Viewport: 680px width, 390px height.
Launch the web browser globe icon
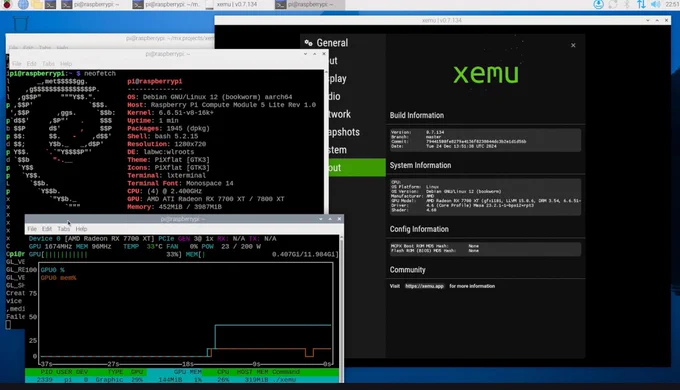tap(23, 5)
